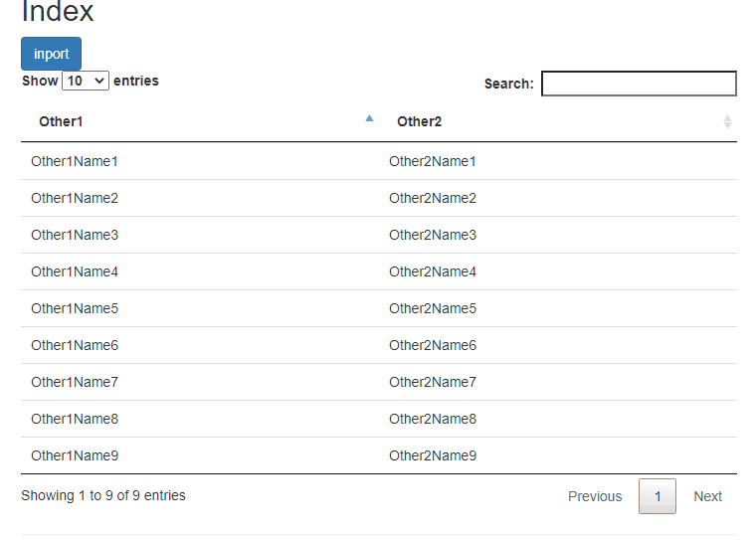This screenshot has width=756, height=540.
Task: Sort by Other1 ascending arrow icon
Action: [x=369, y=118]
